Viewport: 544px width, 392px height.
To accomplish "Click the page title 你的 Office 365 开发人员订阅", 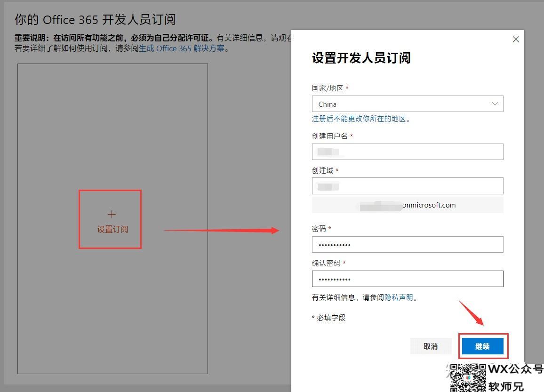I will click(95, 19).
